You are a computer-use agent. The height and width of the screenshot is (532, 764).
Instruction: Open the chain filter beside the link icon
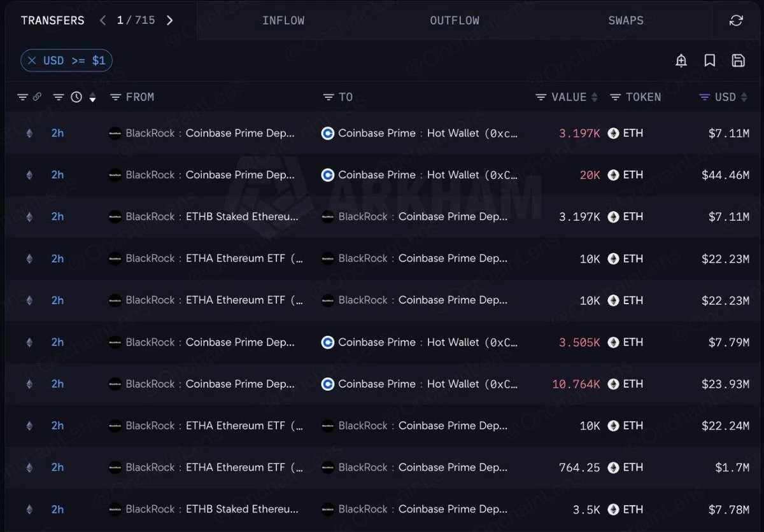pos(22,97)
